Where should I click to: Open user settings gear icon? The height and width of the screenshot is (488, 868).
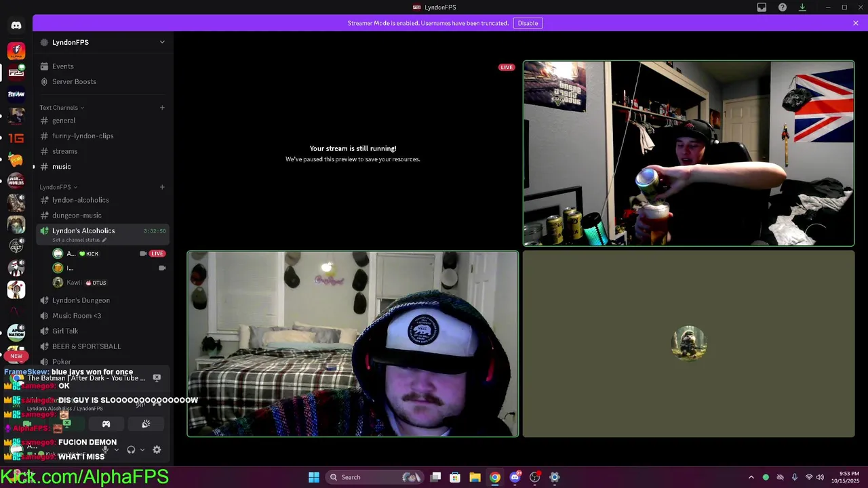point(157,449)
